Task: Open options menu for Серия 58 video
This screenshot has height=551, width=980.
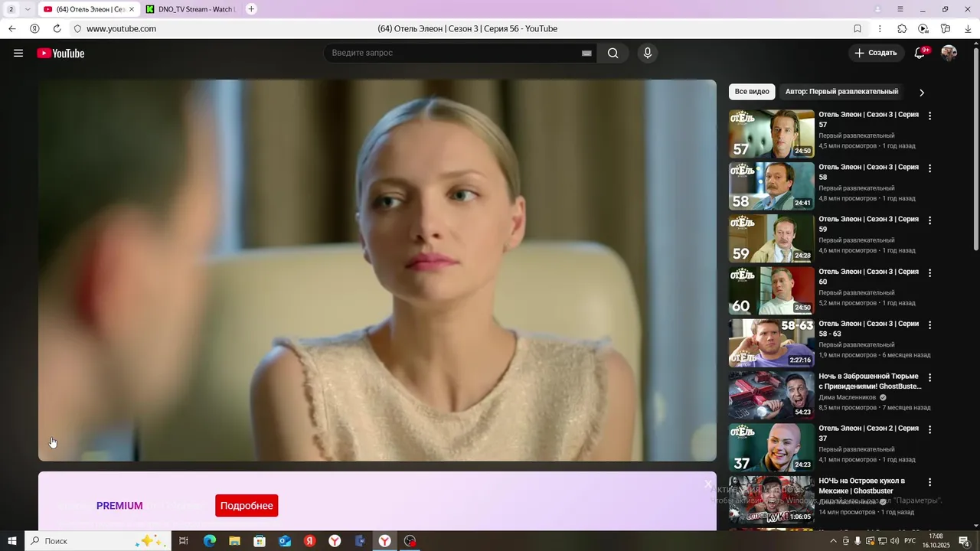Action: (x=930, y=168)
